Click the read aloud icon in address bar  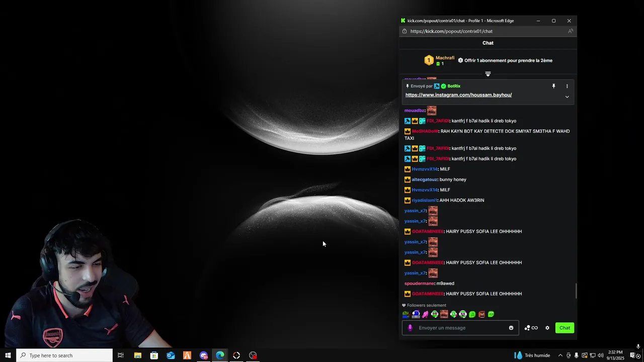coord(570,31)
